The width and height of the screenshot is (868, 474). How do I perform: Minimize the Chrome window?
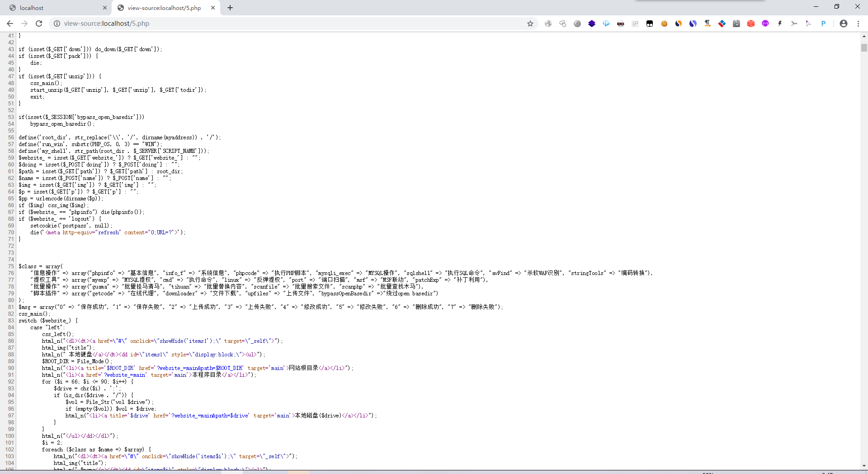[816, 6]
